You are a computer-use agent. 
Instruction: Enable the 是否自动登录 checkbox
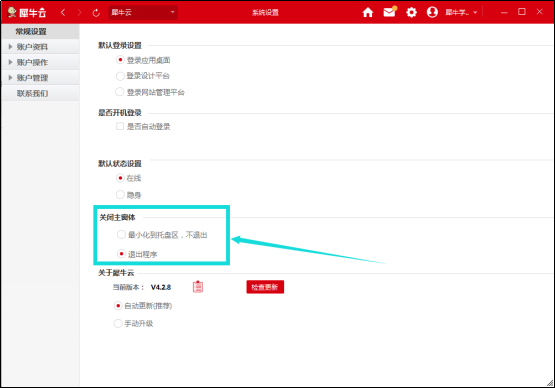(120, 126)
